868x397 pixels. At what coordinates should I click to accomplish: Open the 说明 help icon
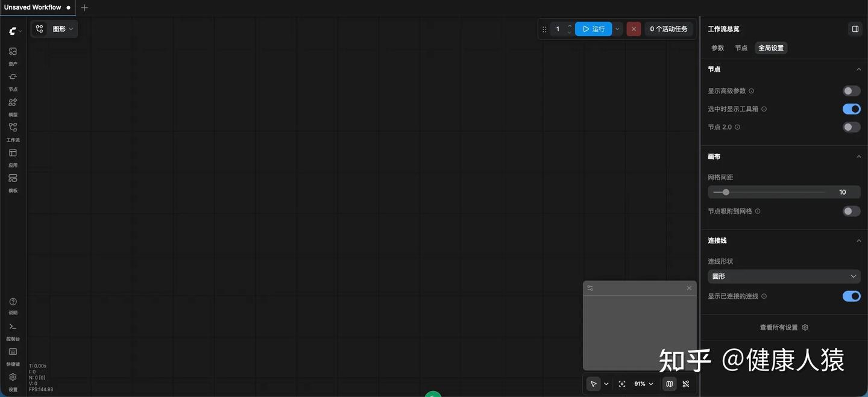[13, 305]
